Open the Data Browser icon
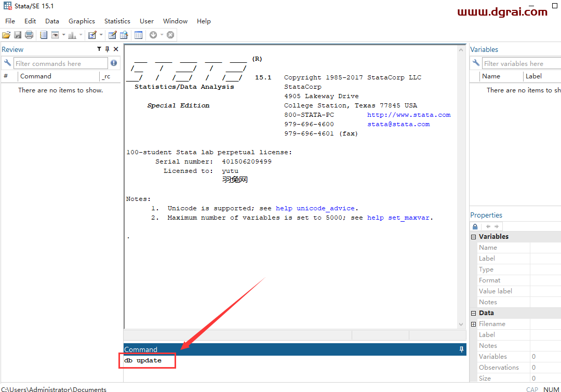Screen dimensions: 561x392 pos(124,35)
